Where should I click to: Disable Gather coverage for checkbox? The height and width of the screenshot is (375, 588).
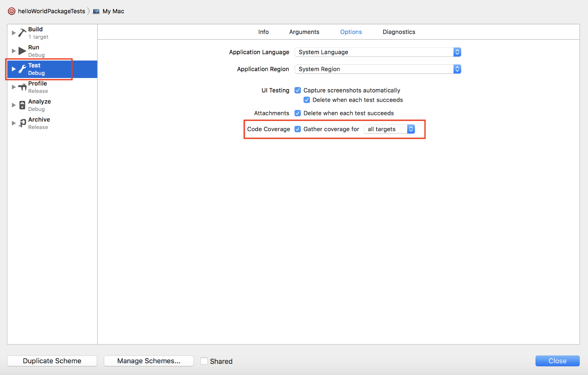(x=298, y=129)
